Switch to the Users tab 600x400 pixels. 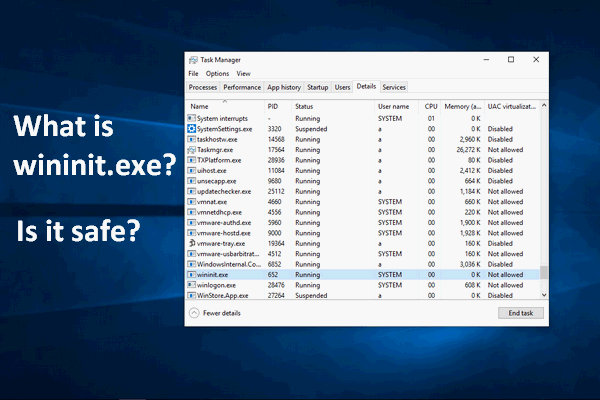tap(342, 87)
